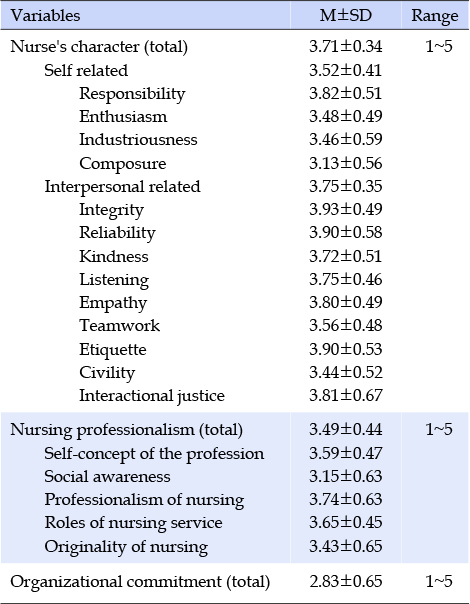Select the Nurse's character (total) row label
Viewport: 470px width, 604px height.
click(x=99, y=47)
